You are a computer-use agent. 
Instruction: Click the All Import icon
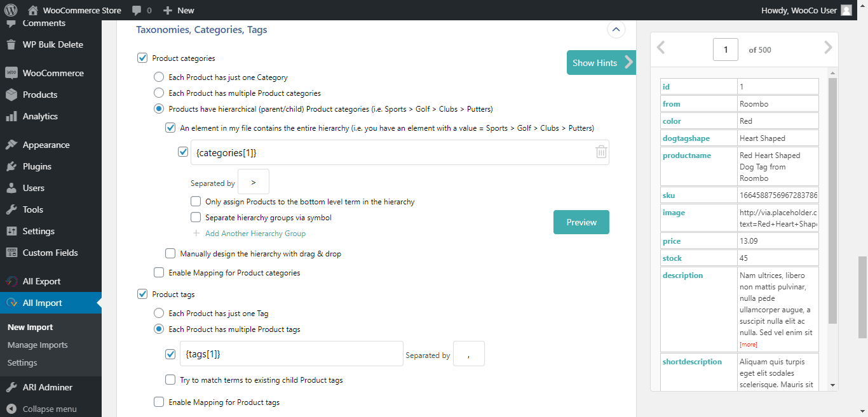point(11,303)
